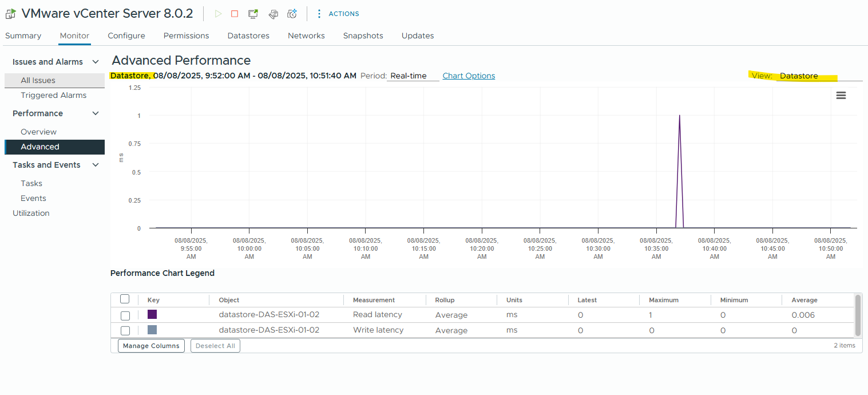This screenshot has width=868, height=395.
Task: Open the Configure tab
Action: pyautogui.click(x=126, y=35)
